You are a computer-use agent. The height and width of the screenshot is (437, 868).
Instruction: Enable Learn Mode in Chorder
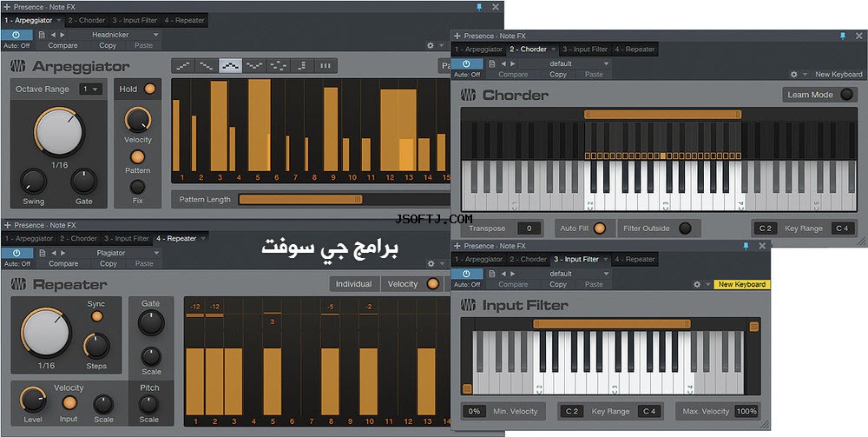(x=846, y=95)
